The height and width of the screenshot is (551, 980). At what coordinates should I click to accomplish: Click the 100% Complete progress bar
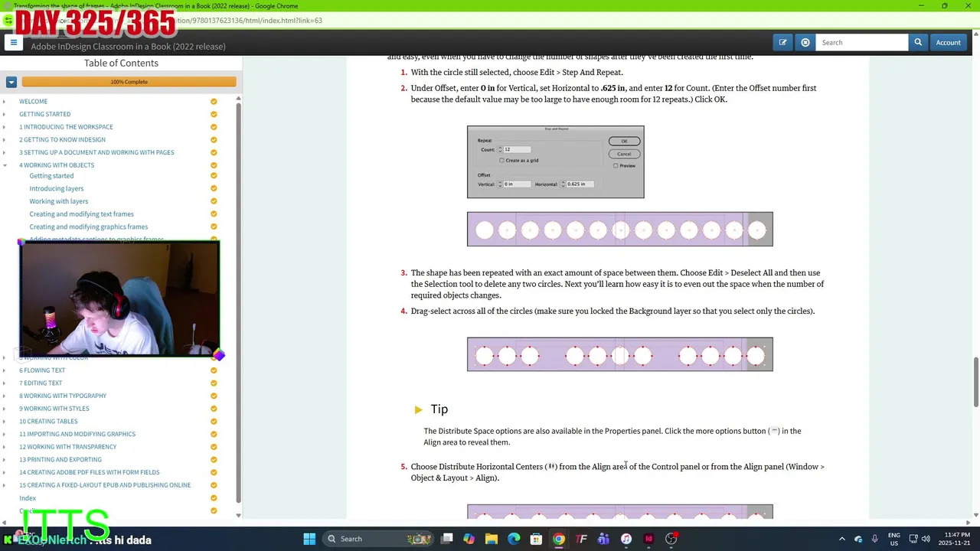point(129,82)
